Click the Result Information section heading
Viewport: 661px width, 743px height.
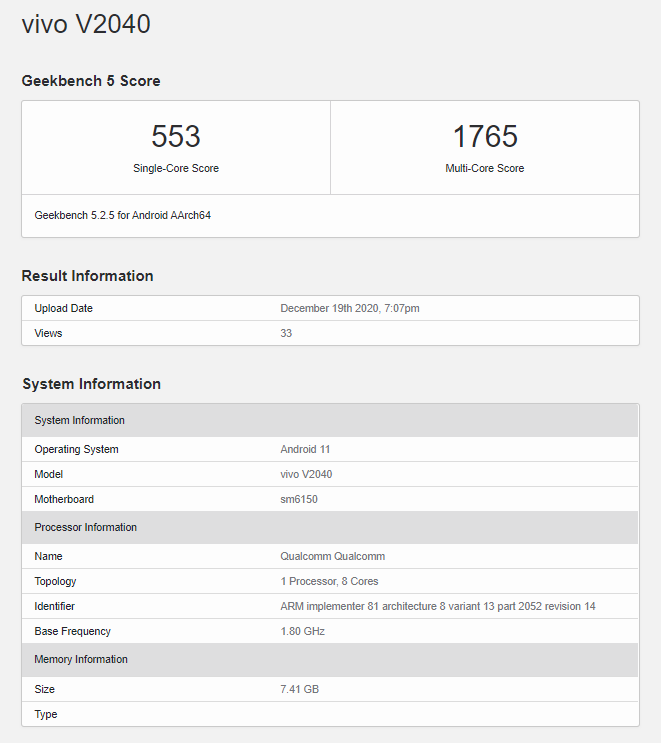tap(88, 276)
